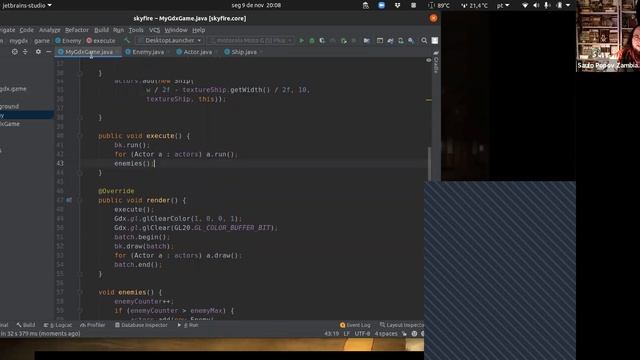This screenshot has height=360, width=640.
Task: Open the Event Log
Action: pyautogui.click(x=355, y=325)
